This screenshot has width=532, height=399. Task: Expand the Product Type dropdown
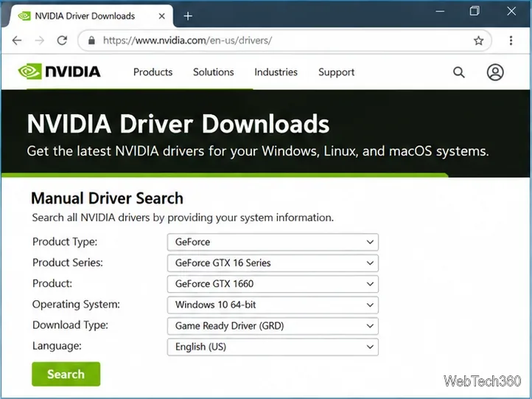273,242
